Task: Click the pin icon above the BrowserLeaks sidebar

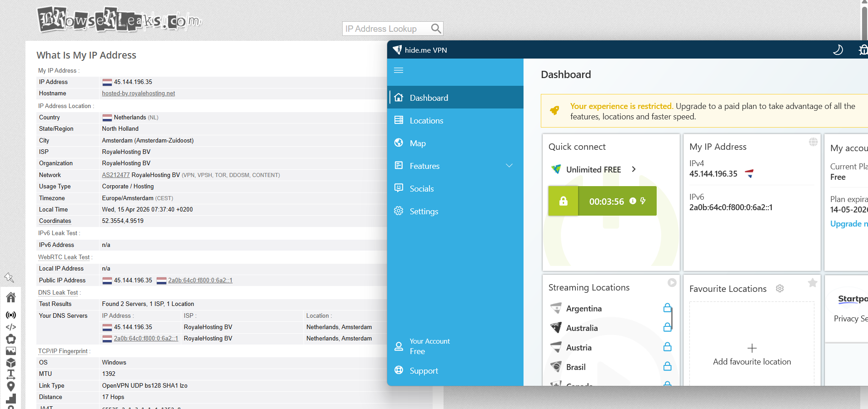Action: click(x=9, y=277)
